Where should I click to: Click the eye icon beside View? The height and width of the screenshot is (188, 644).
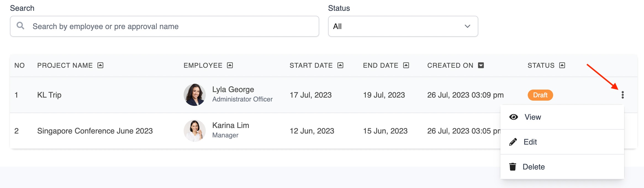(513, 117)
